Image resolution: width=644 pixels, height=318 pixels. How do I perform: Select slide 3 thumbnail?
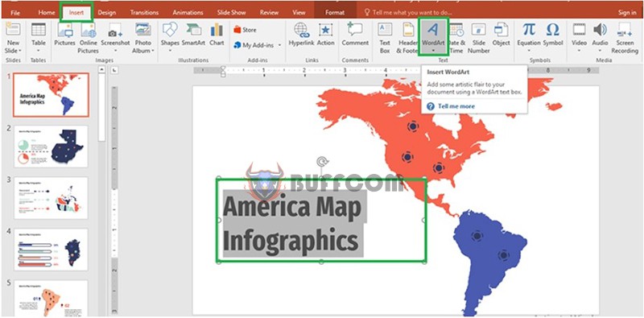pyautogui.click(x=51, y=198)
